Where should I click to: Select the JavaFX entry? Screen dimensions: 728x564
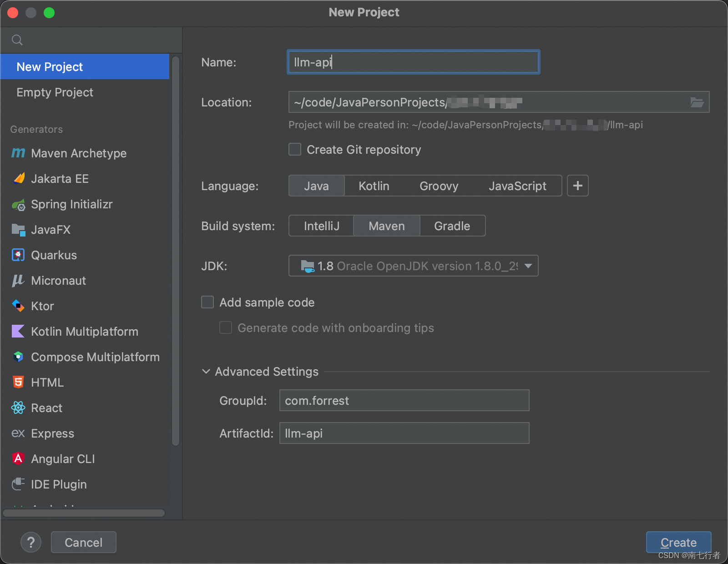tap(85, 230)
